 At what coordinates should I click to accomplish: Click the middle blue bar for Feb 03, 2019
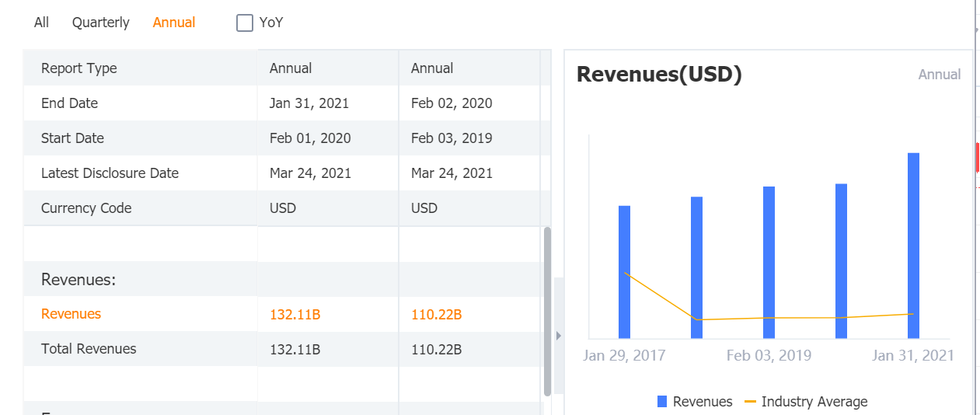pyautogui.click(x=769, y=263)
